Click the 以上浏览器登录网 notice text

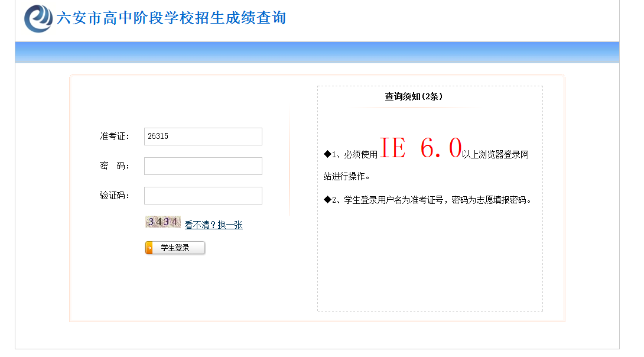pyautogui.click(x=495, y=154)
